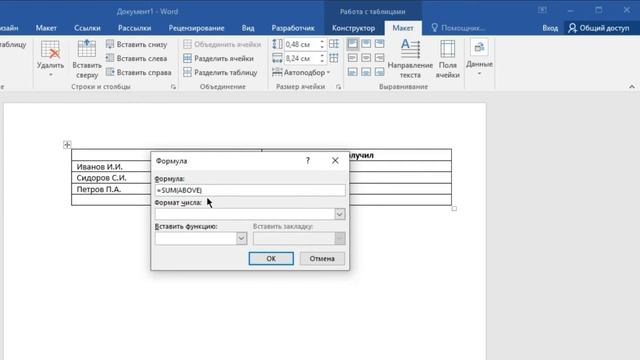Click Insert Left column option
640x360 pixels.
(136, 58)
